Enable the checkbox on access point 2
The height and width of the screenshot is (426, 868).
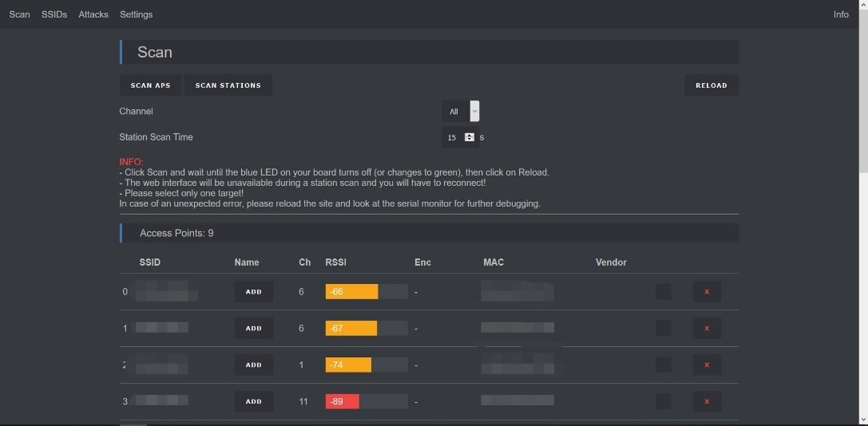pyautogui.click(x=663, y=365)
